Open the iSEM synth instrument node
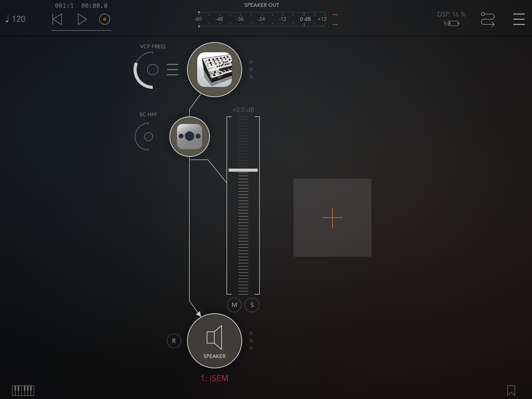 [x=215, y=70]
